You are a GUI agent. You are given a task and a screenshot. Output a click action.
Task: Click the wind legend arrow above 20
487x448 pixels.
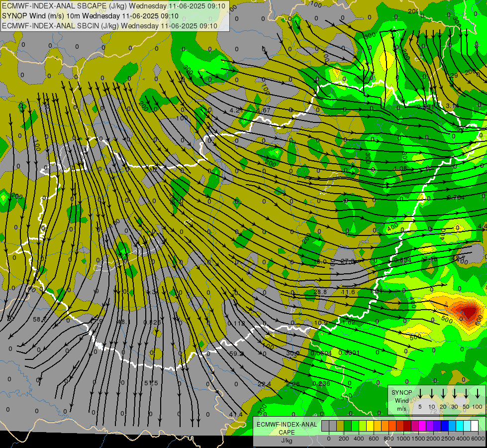click(x=443, y=394)
